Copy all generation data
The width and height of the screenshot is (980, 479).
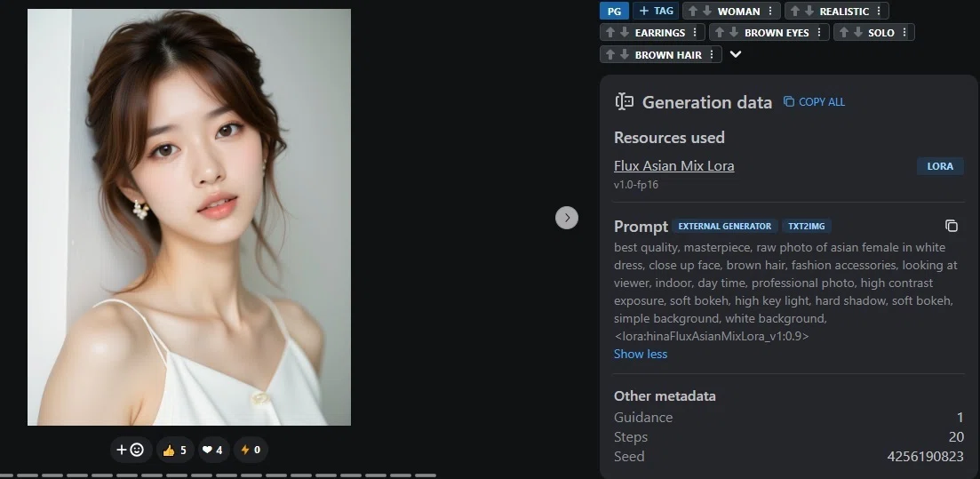815,102
